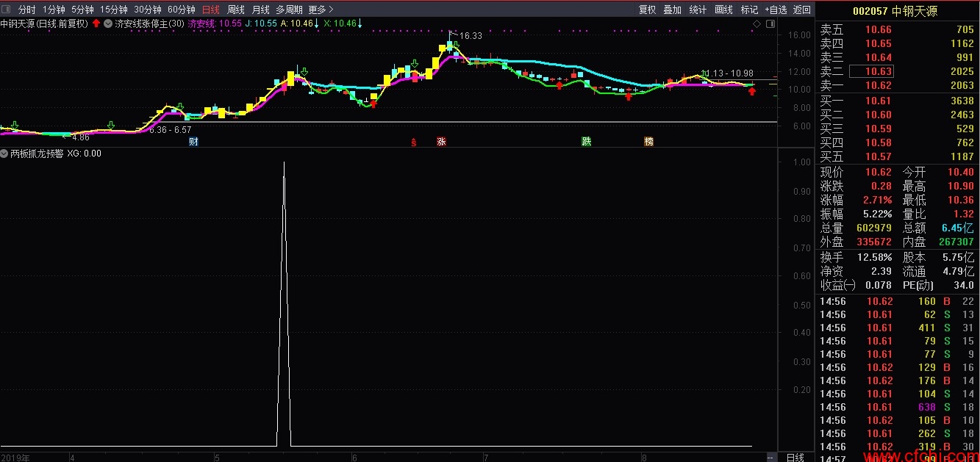The height and width of the screenshot is (462, 980).
Task: Click 买四 price 10.58
Action: coord(879,142)
